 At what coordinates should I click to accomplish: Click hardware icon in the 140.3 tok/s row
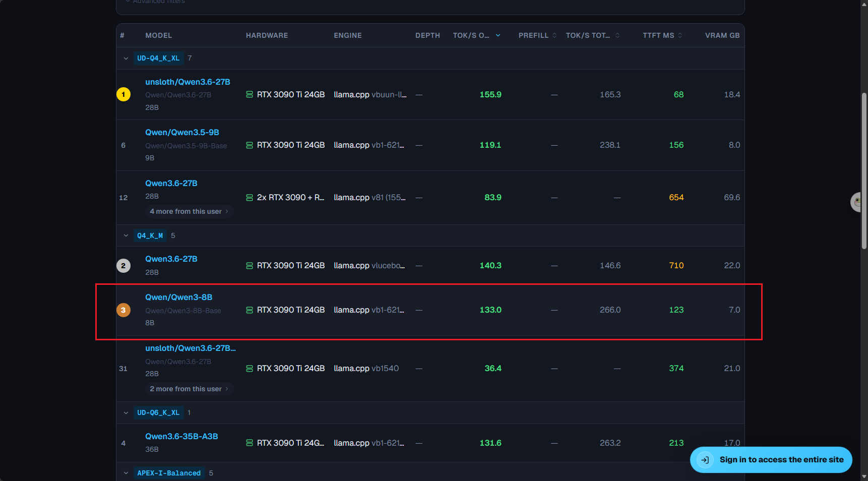point(250,266)
